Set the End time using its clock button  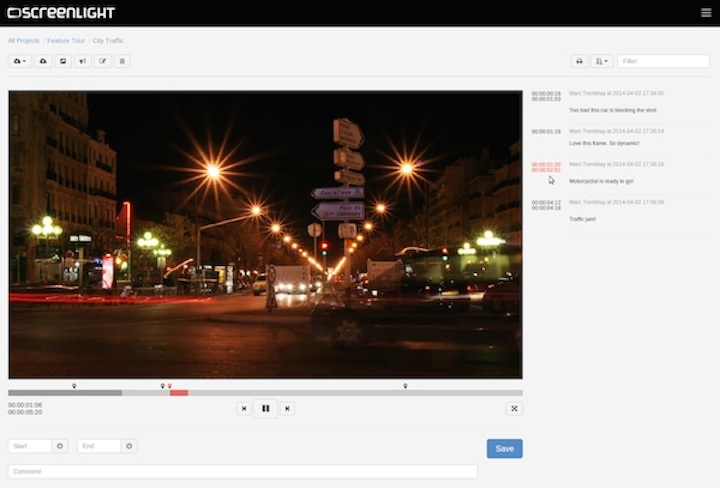129,446
